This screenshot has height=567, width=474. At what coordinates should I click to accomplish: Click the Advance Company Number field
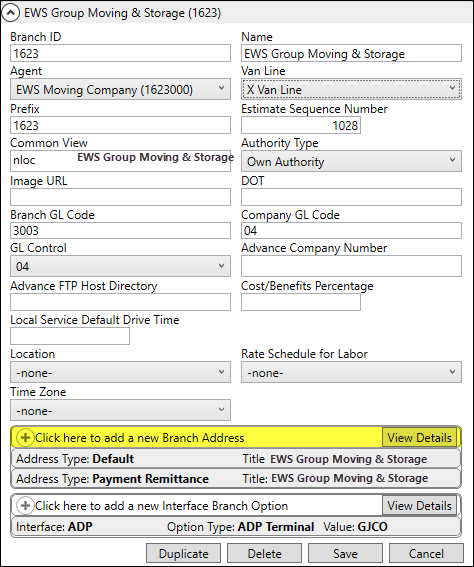pyautogui.click(x=351, y=266)
